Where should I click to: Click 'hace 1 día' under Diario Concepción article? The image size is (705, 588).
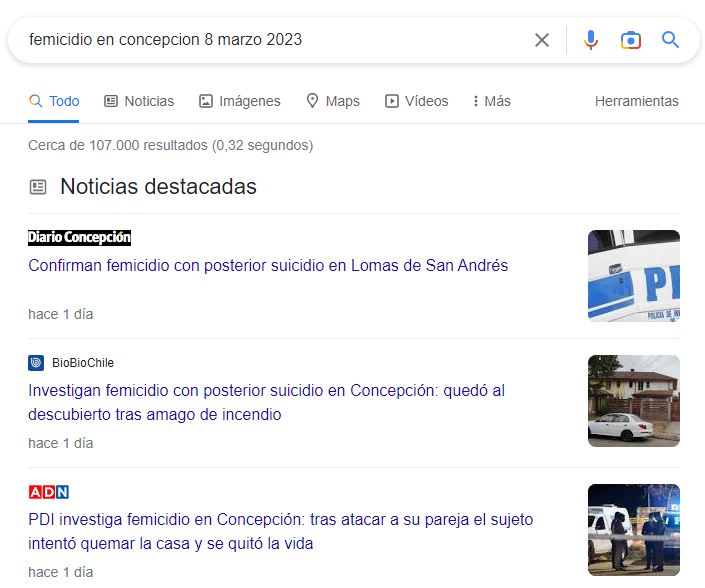tap(61, 314)
